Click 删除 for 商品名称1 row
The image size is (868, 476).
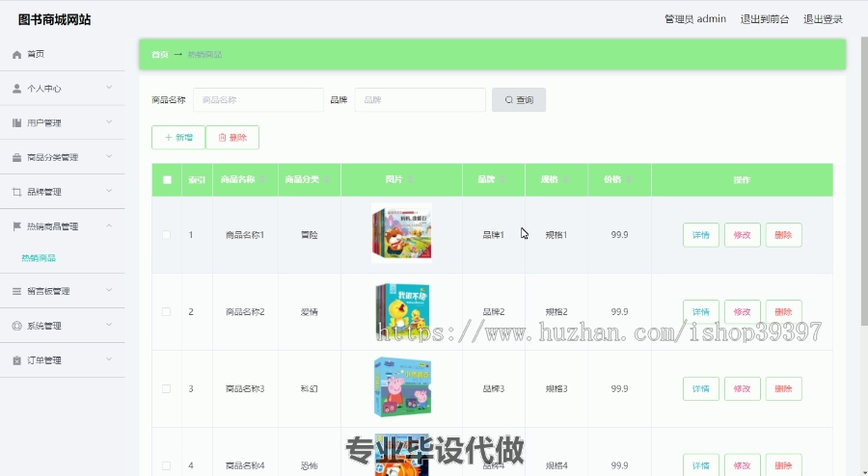pos(784,235)
